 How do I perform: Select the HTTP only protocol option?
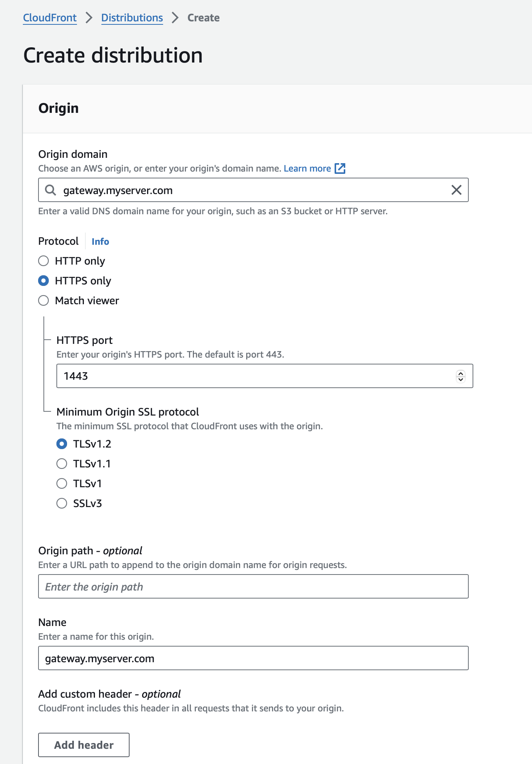click(x=44, y=261)
